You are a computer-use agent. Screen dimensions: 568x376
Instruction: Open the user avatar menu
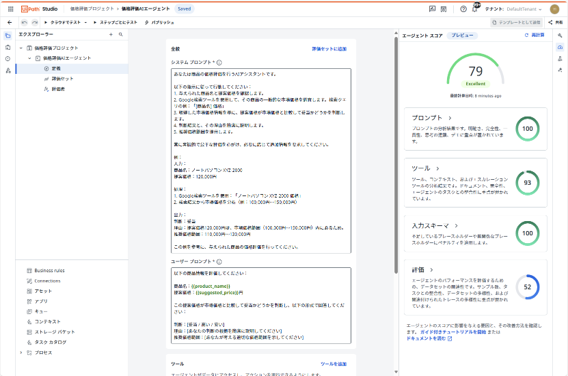pos(554,9)
